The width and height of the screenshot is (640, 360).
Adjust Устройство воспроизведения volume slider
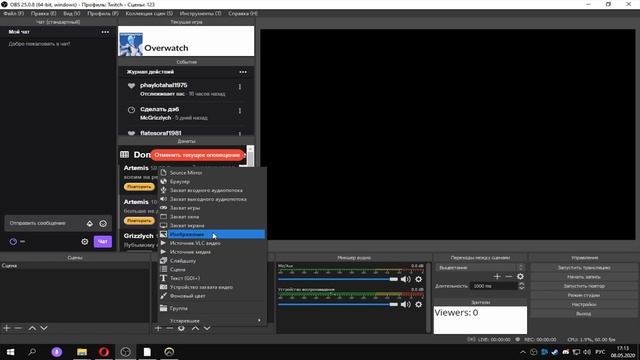coord(338,304)
